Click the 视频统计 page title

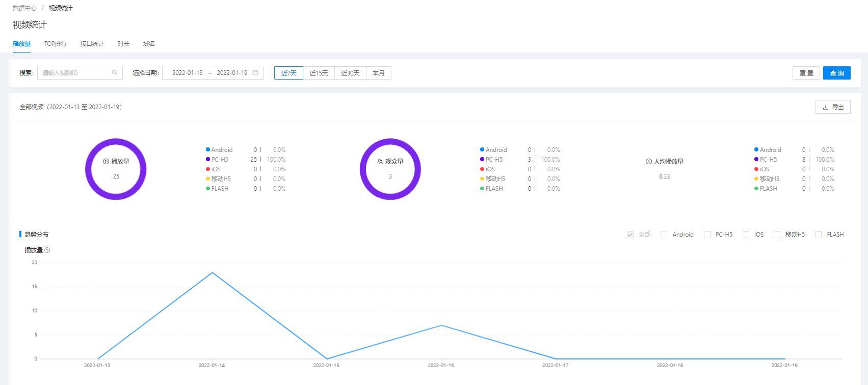point(30,24)
